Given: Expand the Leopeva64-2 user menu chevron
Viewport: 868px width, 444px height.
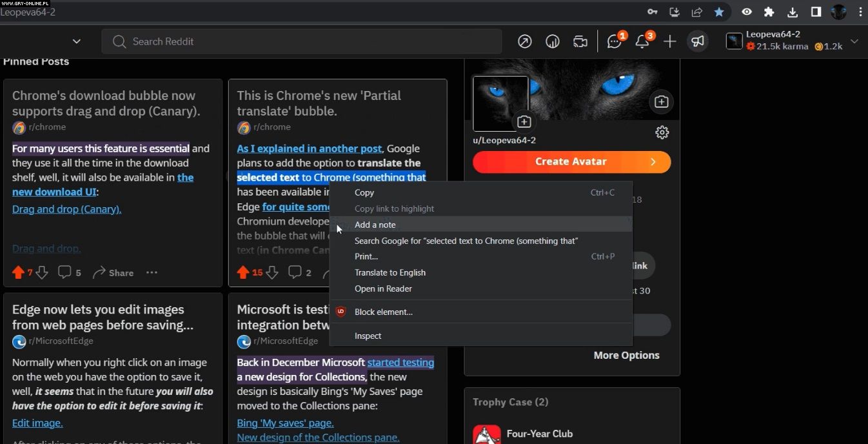Looking at the screenshot, I should coord(854,41).
